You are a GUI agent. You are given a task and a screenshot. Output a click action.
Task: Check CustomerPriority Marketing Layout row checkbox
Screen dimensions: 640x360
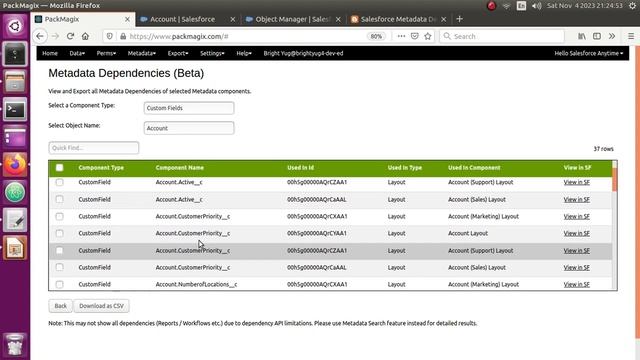click(60, 216)
